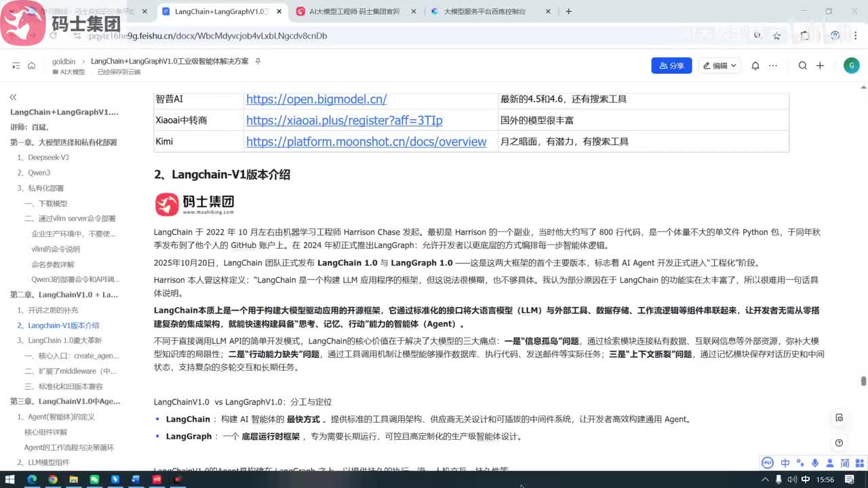Open the https://open.bigmodel.cn/ link
The height and width of the screenshot is (488, 868).
(316, 99)
